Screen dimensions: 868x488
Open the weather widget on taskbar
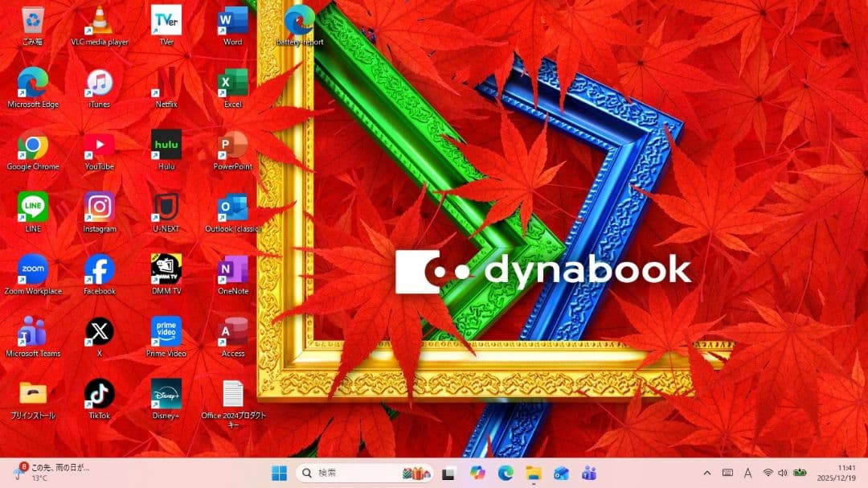(x=52, y=473)
